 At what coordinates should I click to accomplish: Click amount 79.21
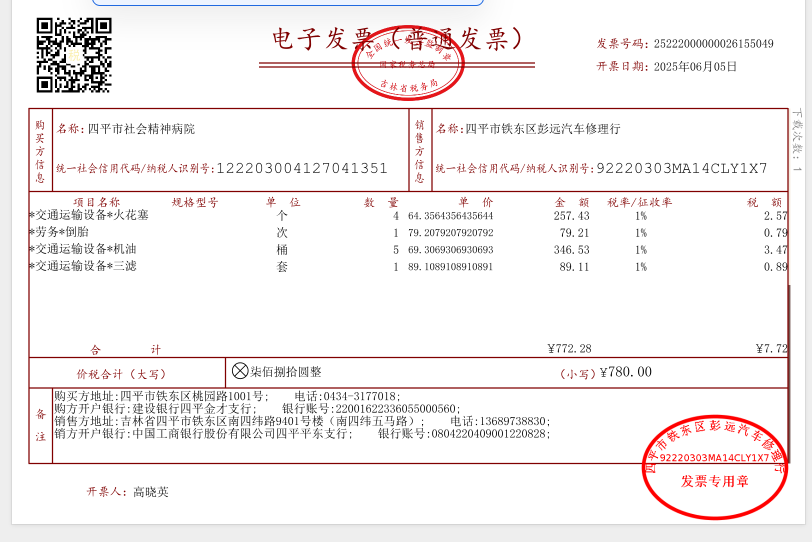coord(574,233)
